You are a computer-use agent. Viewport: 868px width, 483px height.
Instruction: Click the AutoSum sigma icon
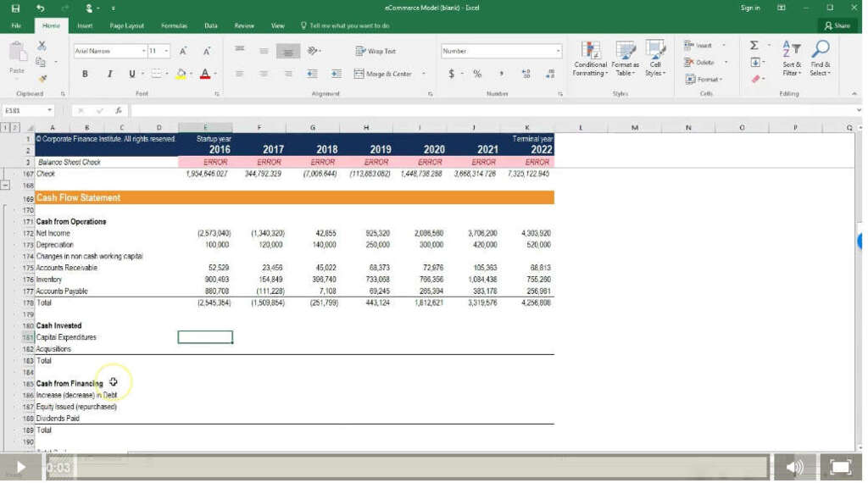tap(754, 46)
